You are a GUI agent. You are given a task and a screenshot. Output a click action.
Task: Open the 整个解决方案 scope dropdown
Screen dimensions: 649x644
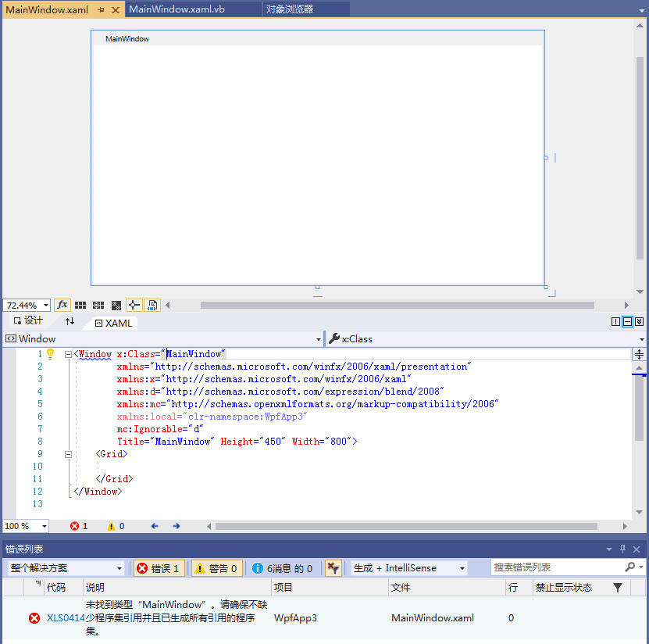pyautogui.click(x=66, y=567)
